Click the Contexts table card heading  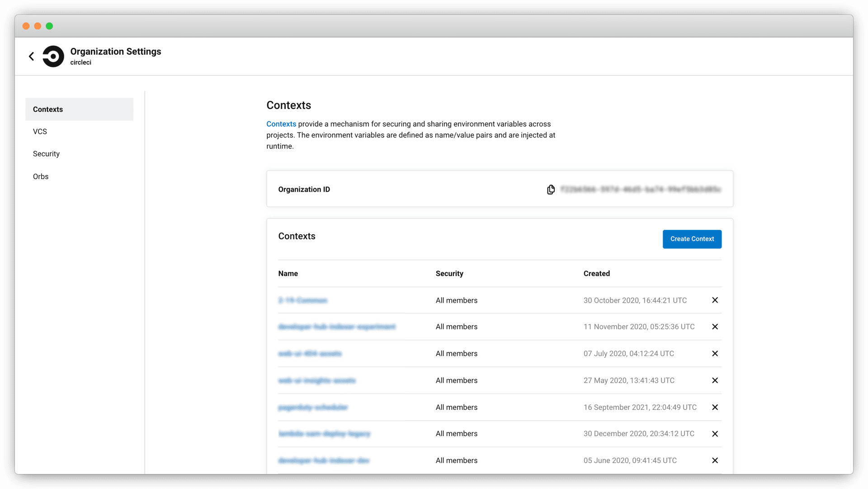point(297,236)
